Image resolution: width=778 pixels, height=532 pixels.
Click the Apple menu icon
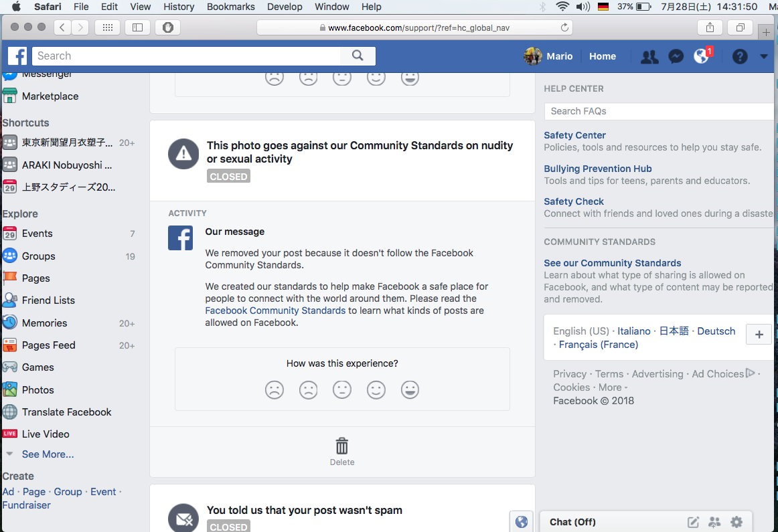click(x=16, y=7)
